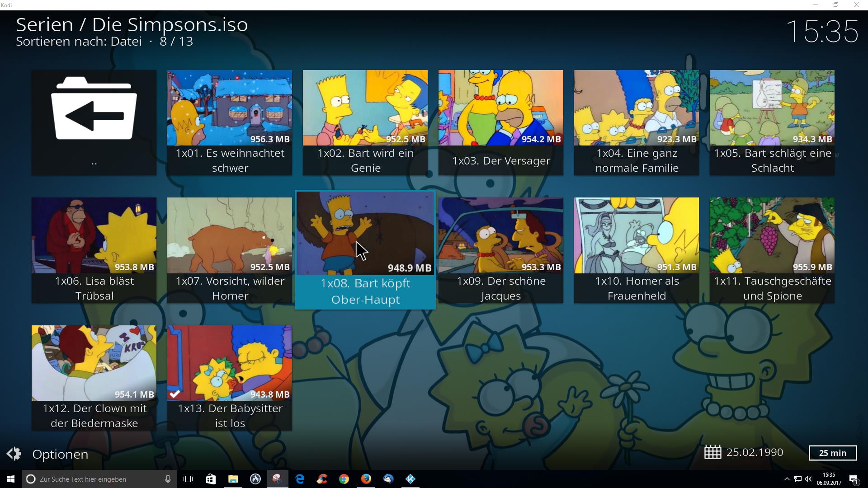The width and height of the screenshot is (868, 488).
Task: Click the air date '25.02.1990'
Action: (755, 452)
